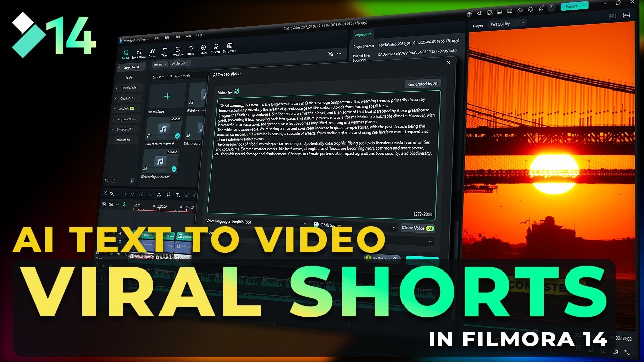
Task: Open the Tools menu
Action: click(177, 37)
